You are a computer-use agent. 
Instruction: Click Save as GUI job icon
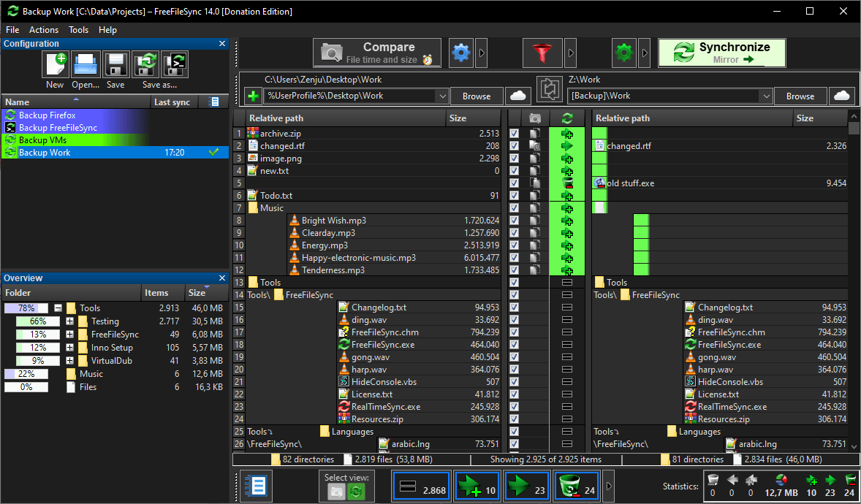point(145,65)
